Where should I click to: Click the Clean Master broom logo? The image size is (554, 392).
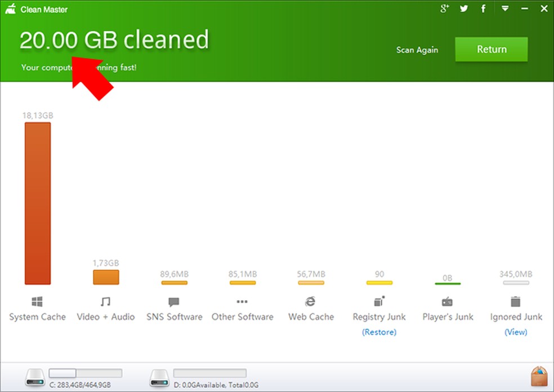(11, 9)
